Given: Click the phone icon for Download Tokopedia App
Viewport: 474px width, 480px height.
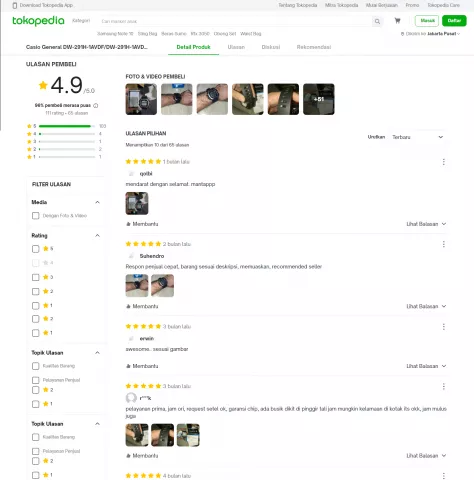Looking at the screenshot, I should coord(15,5).
